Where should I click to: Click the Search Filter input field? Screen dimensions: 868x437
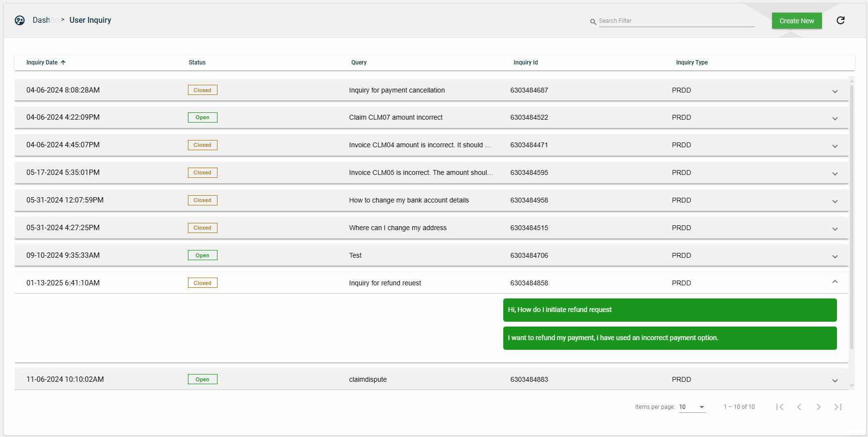click(x=676, y=21)
